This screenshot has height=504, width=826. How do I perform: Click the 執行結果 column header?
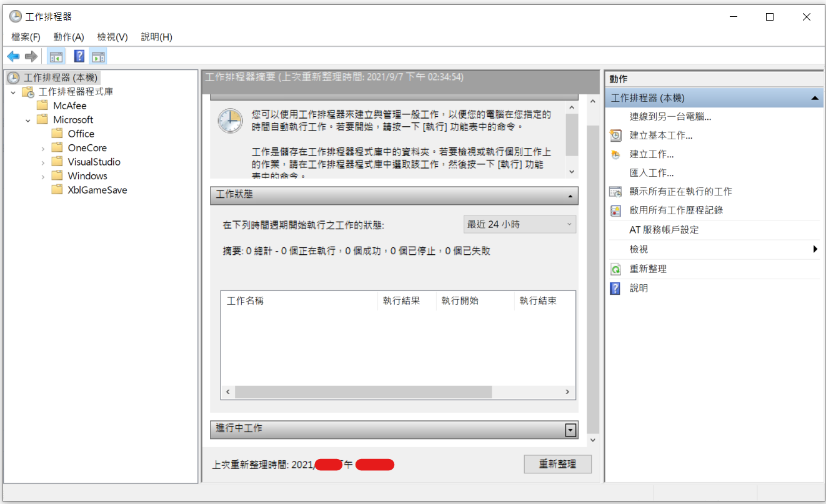(407, 301)
